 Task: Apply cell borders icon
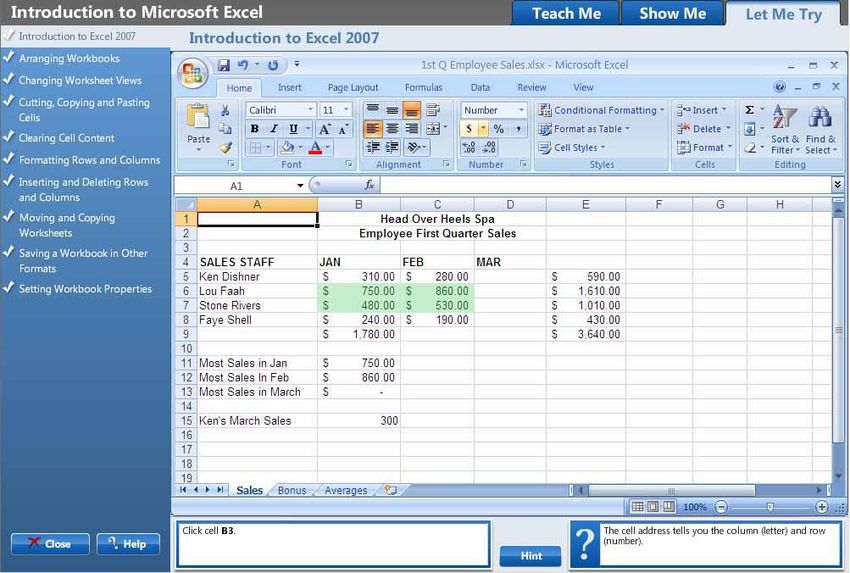(x=255, y=147)
